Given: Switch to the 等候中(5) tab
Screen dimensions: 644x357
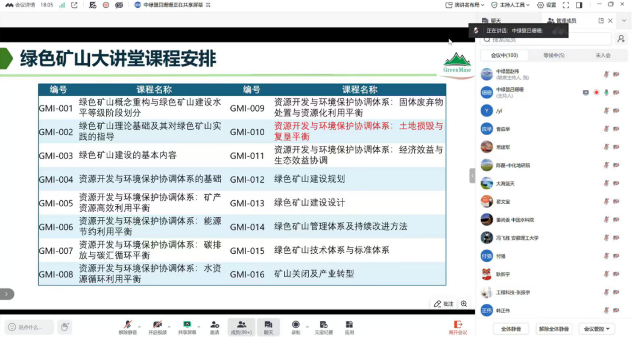Looking at the screenshot, I should pos(554,55).
